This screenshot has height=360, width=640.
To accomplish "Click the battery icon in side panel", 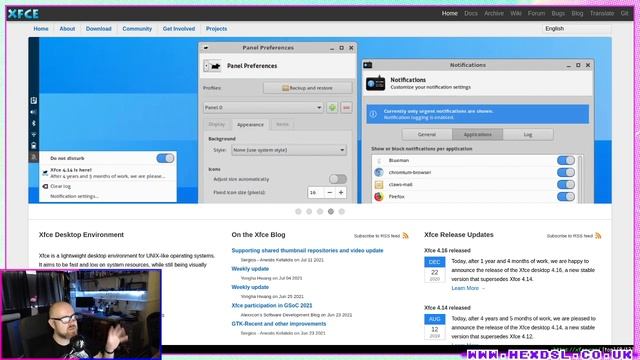I will pyautogui.click(x=34, y=145).
